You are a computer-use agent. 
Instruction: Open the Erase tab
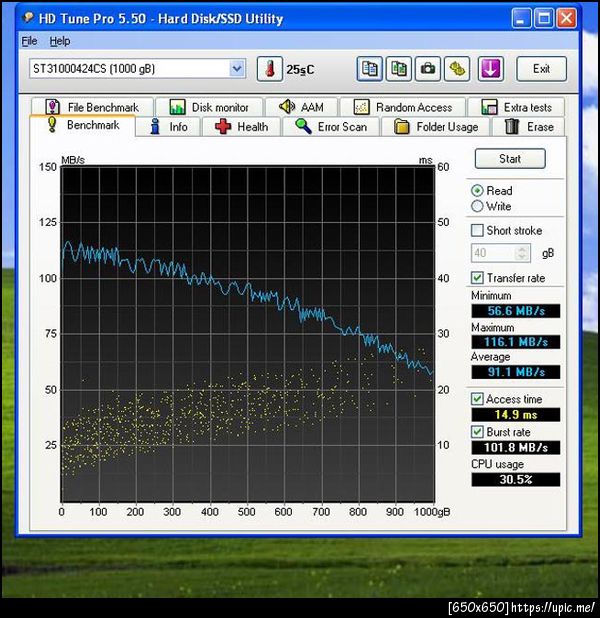(x=529, y=127)
